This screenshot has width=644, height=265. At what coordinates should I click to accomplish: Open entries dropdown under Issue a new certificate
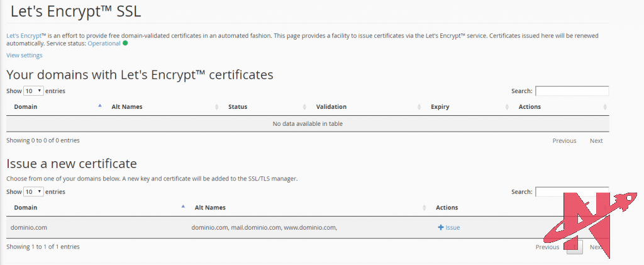(x=33, y=192)
